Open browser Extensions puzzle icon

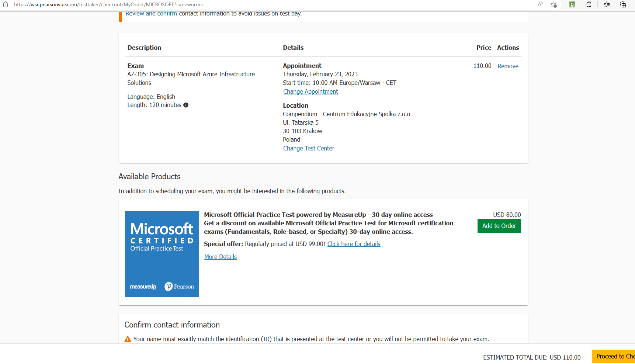point(589,4)
